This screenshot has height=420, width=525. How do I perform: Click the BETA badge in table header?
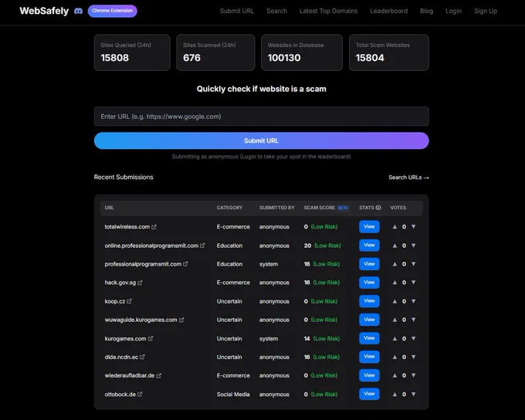(x=343, y=208)
